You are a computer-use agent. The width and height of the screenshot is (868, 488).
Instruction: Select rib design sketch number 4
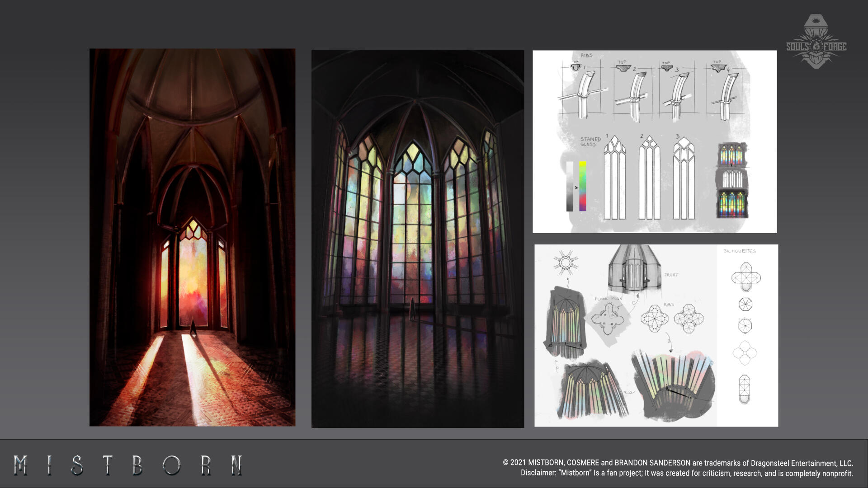click(x=727, y=92)
